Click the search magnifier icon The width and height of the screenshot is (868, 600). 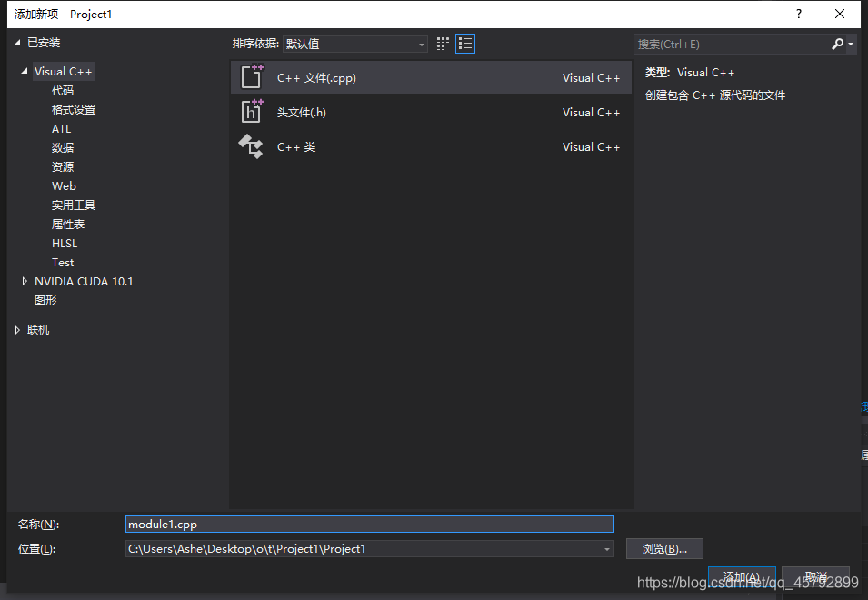(x=838, y=44)
